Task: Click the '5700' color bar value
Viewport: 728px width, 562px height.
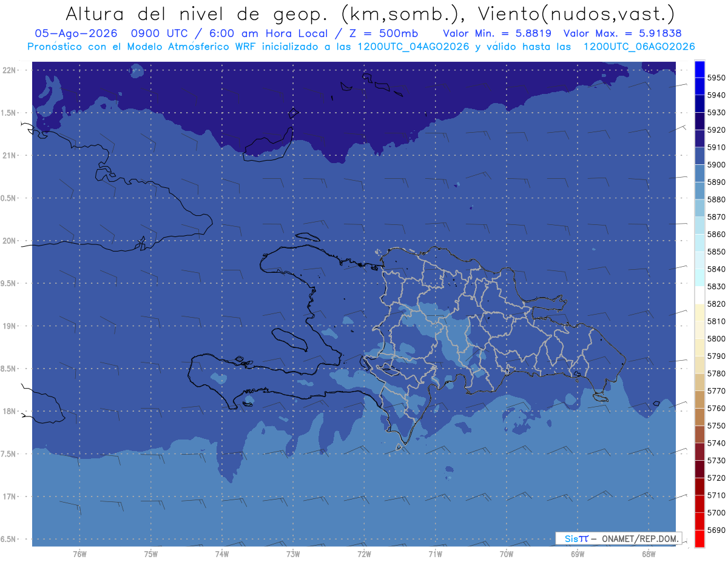Action: click(716, 512)
